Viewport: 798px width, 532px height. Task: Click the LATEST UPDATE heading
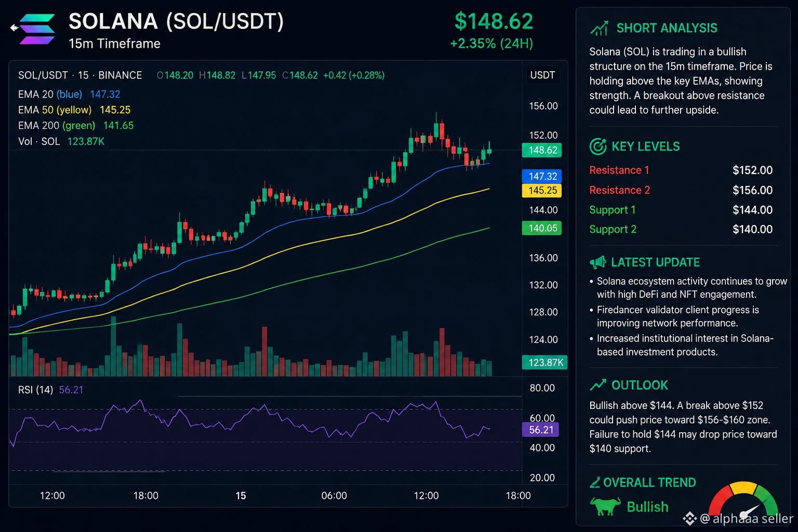(655, 262)
